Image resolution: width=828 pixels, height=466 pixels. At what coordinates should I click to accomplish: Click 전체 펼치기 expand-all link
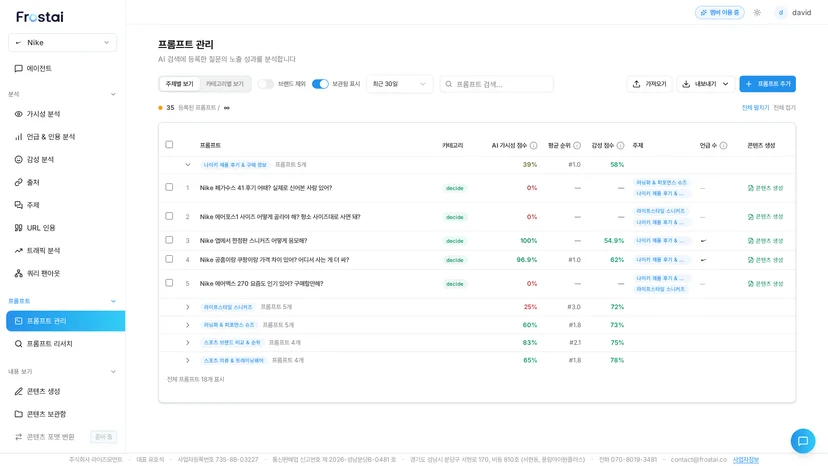(755, 108)
